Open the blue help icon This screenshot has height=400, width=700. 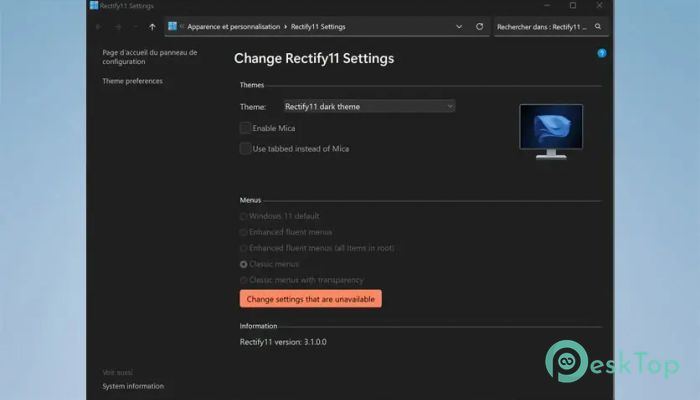pos(602,53)
